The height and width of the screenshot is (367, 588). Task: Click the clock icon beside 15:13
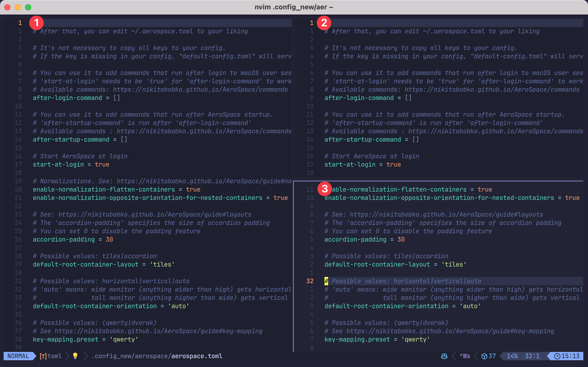point(558,356)
